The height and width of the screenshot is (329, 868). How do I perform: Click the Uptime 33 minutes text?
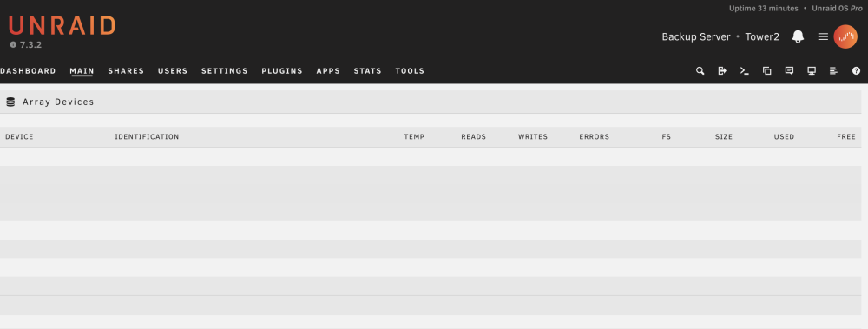point(763,9)
